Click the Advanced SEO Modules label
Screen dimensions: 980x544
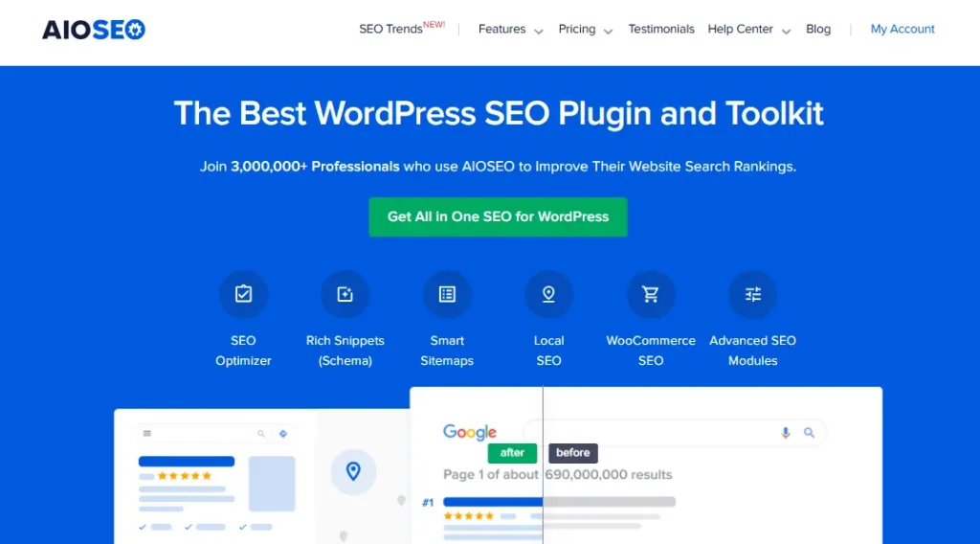point(752,351)
